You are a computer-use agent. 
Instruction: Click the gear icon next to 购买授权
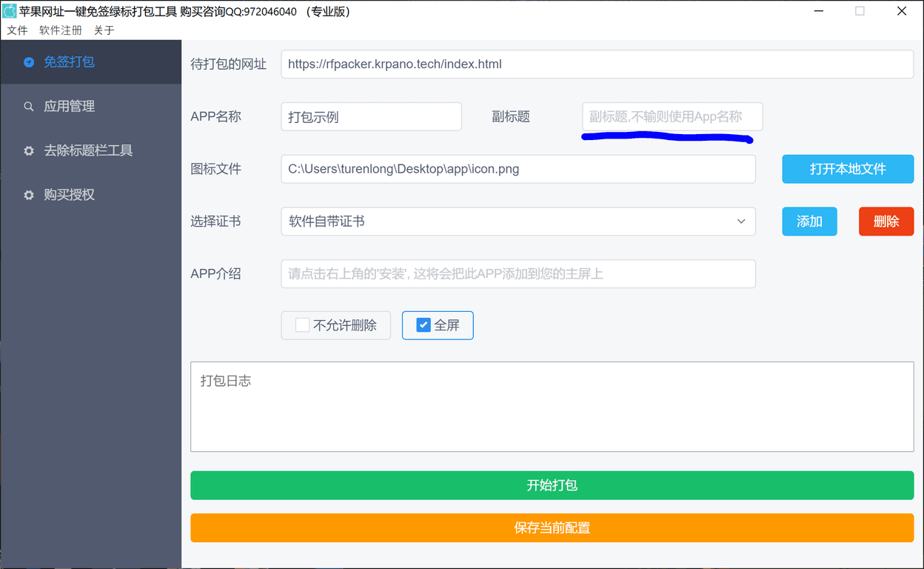(29, 195)
